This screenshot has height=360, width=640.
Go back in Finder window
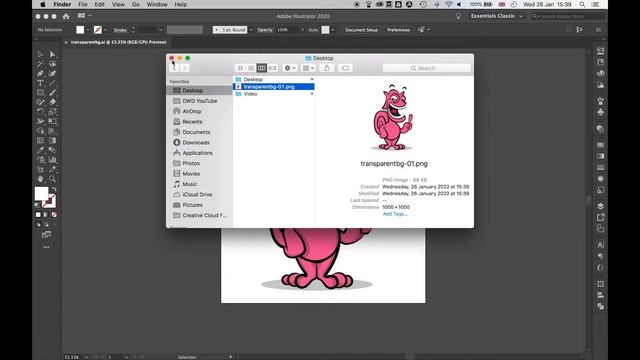[174, 68]
